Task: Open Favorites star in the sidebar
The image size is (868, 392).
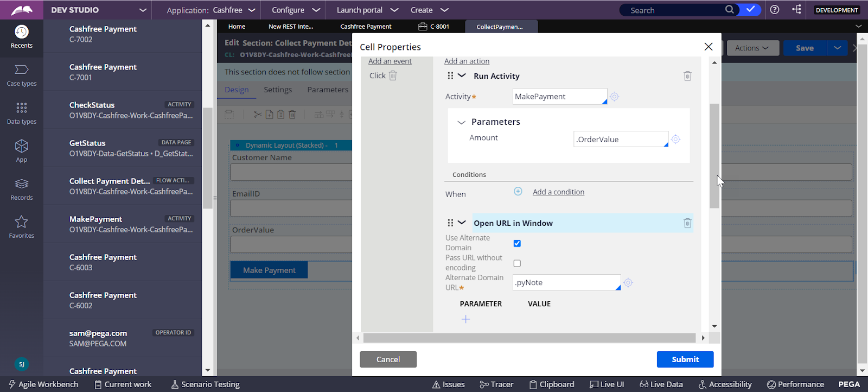Action: pyautogui.click(x=22, y=227)
